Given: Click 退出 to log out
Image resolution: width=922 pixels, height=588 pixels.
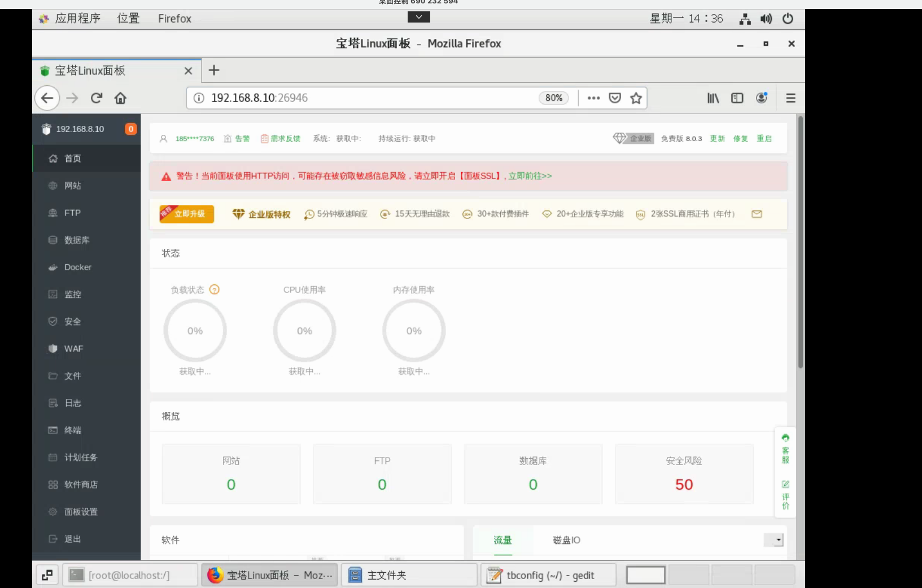Looking at the screenshot, I should pyautogui.click(x=86, y=538).
